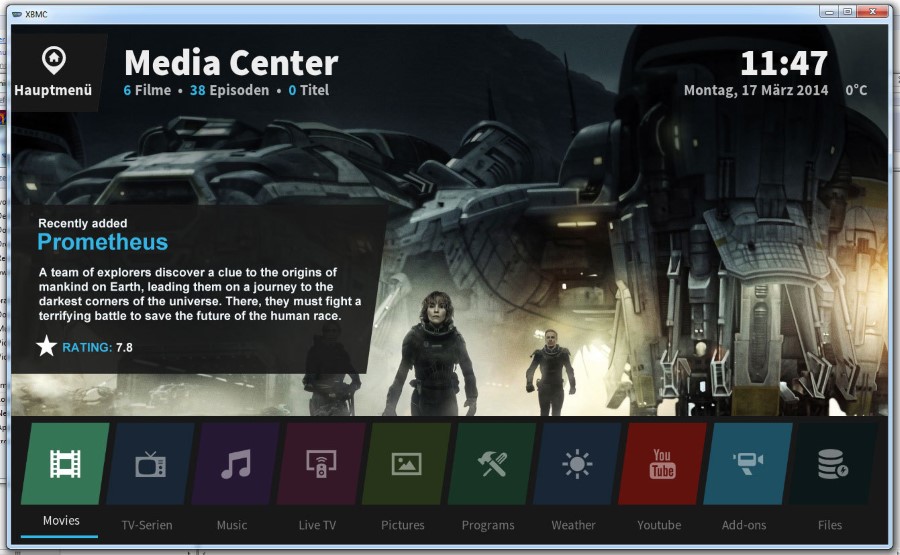Screen dimensions: 900x555
Task: Open the Programs hammer-and-wrench tile
Action: (x=492, y=464)
